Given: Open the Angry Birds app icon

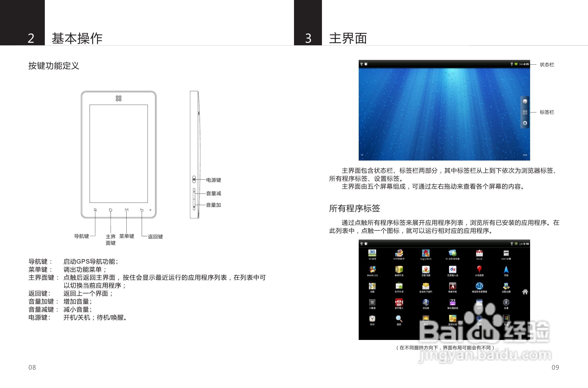Looking at the screenshot, I should (426, 253).
